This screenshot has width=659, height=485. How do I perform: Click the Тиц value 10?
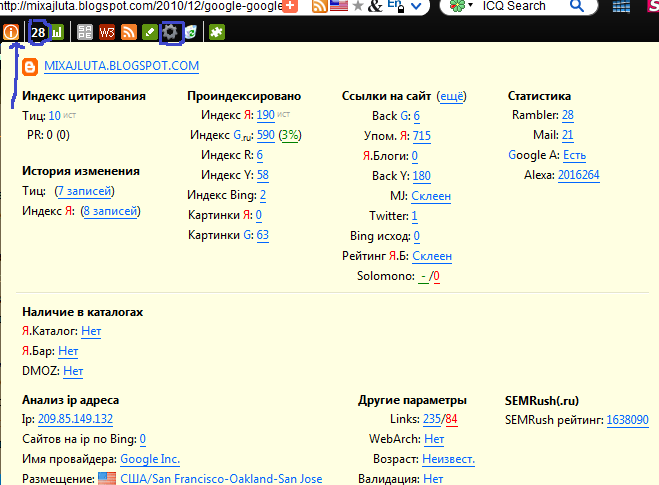pyautogui.click(x=55, y=115)
